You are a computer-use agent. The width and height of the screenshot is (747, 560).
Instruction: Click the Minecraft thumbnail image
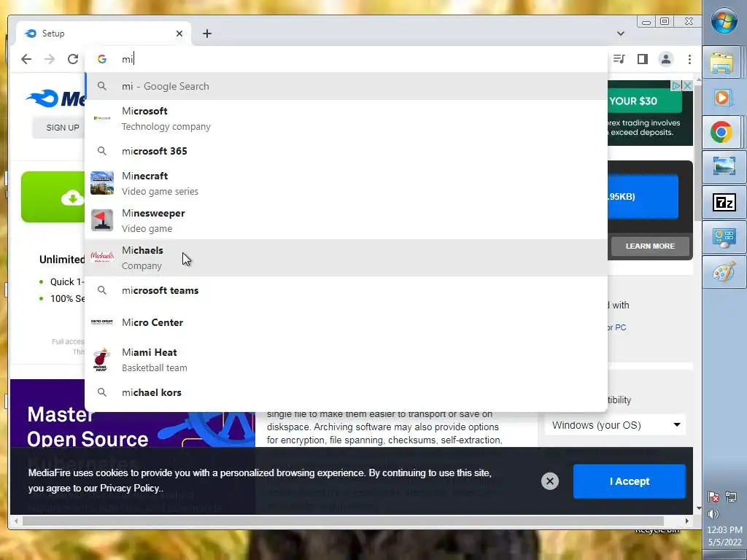pyautogui.click(x=102, y=183)
